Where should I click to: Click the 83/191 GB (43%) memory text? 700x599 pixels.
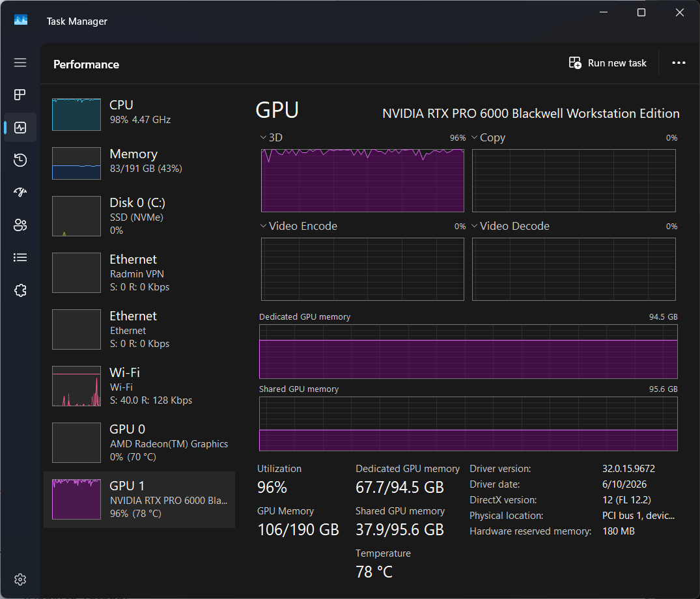tap(146, 169)
